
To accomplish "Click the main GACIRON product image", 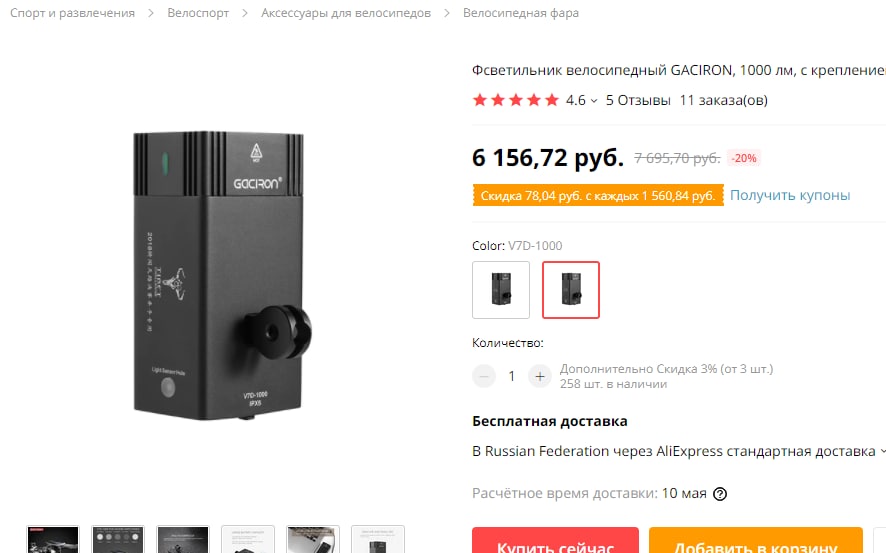I will point(222,276).
